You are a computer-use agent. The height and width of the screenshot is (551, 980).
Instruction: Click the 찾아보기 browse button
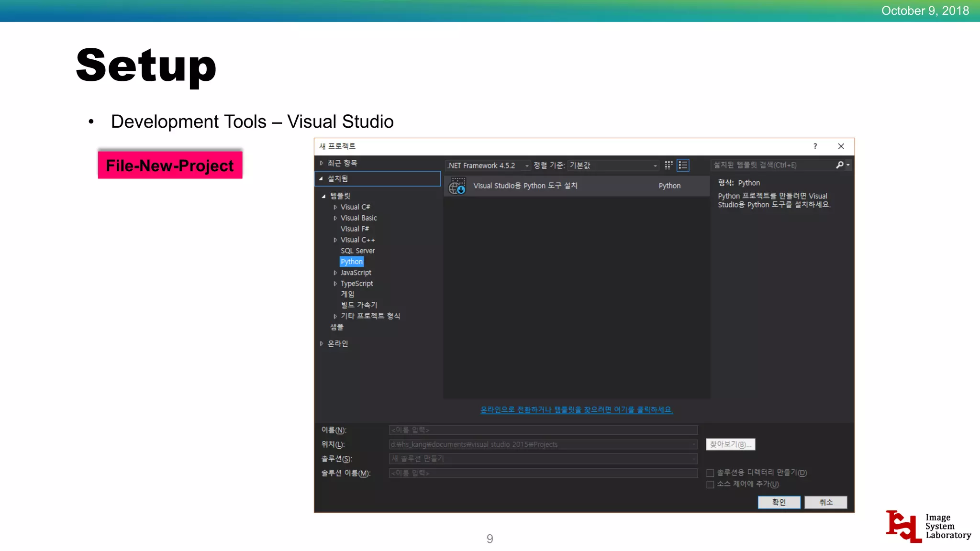730,444
